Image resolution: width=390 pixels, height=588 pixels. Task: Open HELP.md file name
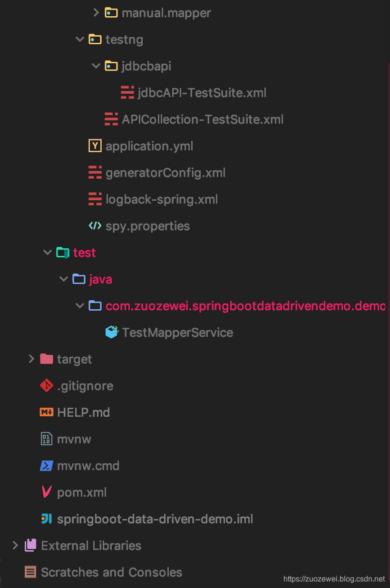pos(84,412)
